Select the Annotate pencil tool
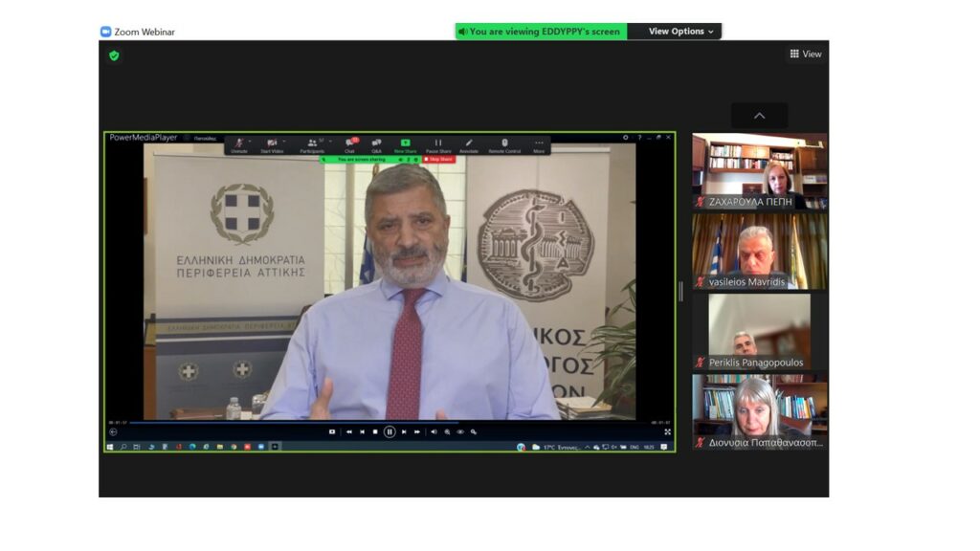The width and height of the screenshot is (980, 551). [469, 143]
